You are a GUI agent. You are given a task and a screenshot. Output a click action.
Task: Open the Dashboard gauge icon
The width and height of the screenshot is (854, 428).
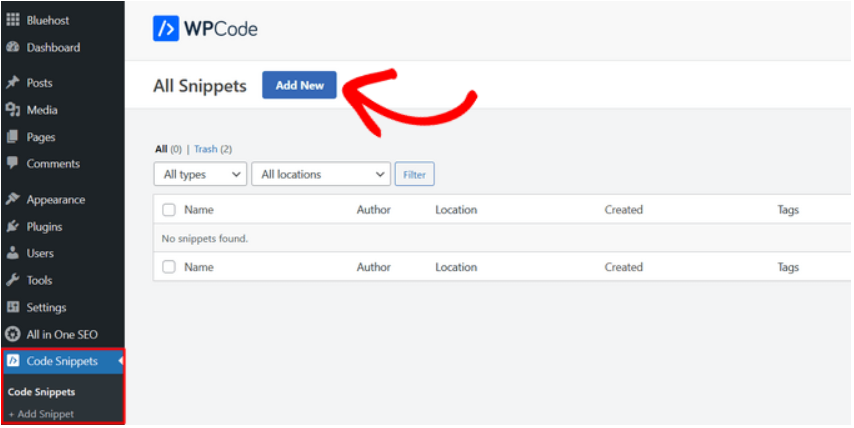[x=13, y=47]
